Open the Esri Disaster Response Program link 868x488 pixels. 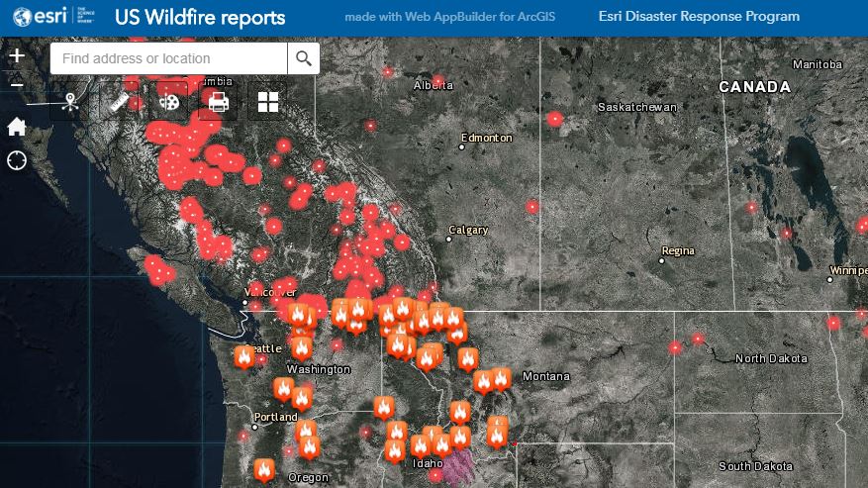(699, 17)
